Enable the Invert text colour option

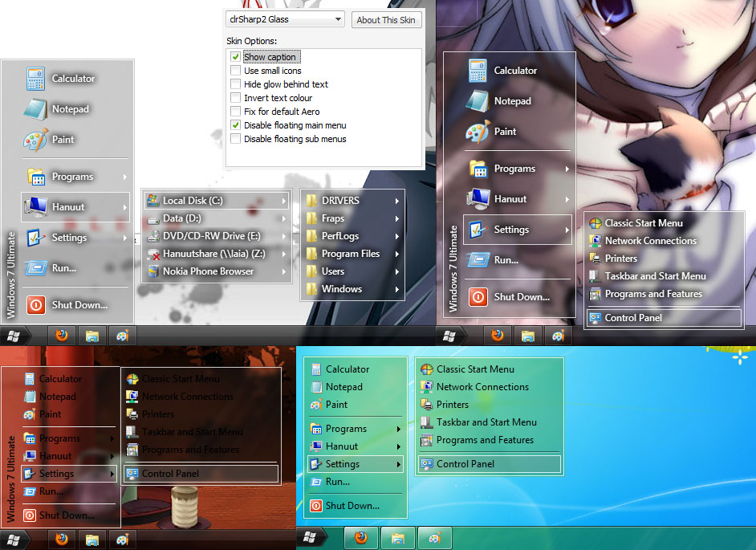(235, 98)
